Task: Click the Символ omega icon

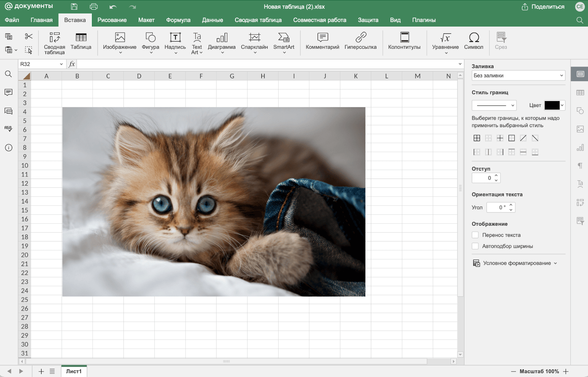Action: [x=473, y=38]
